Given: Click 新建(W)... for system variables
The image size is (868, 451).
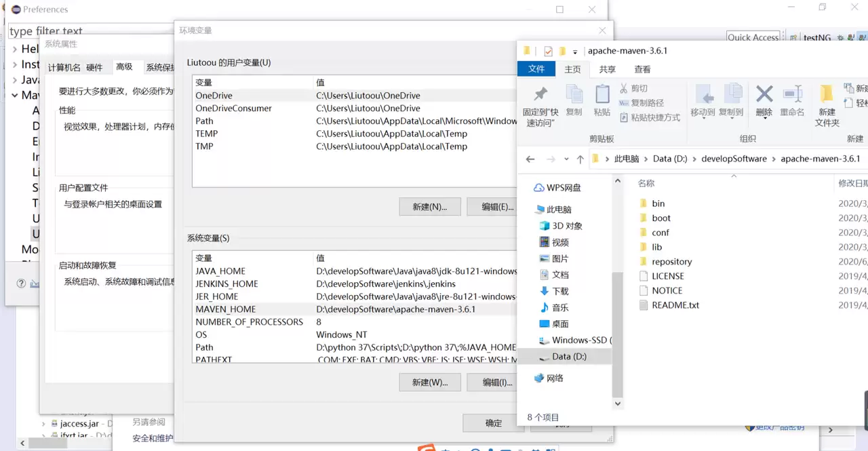Looking at the screenshot, I should [430, 383].
